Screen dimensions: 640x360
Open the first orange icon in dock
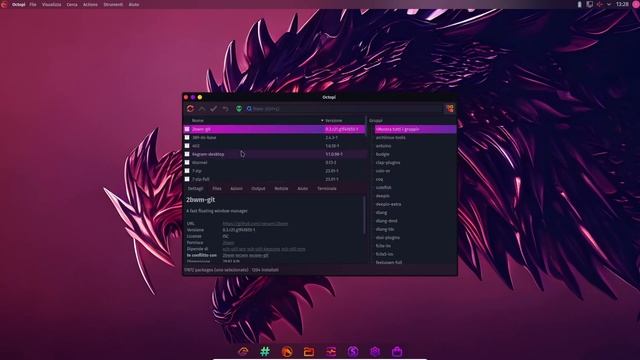click(x=243, y=351)
